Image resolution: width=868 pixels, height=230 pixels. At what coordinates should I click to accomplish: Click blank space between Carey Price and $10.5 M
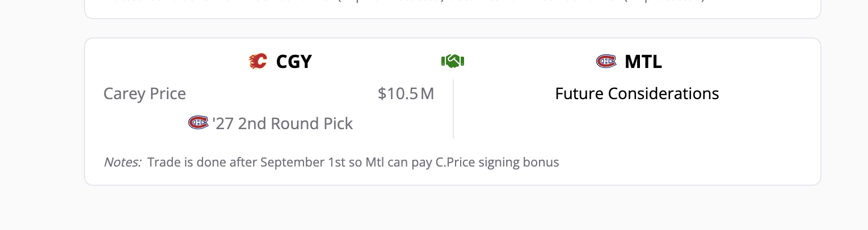point(281,93)
